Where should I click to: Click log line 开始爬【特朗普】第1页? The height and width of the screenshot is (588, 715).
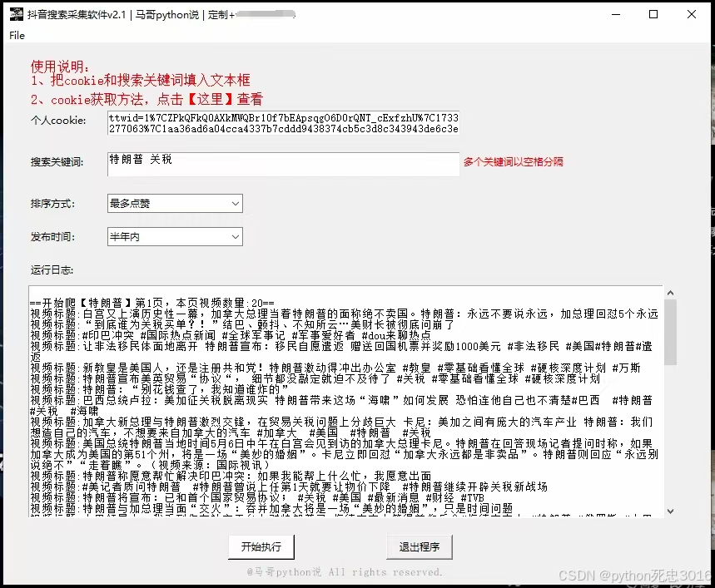tap(152, 303)
